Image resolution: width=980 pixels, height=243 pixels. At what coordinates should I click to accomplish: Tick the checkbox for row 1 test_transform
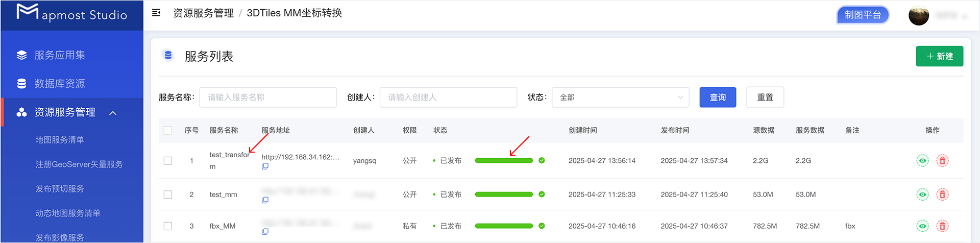coord(167,161)
